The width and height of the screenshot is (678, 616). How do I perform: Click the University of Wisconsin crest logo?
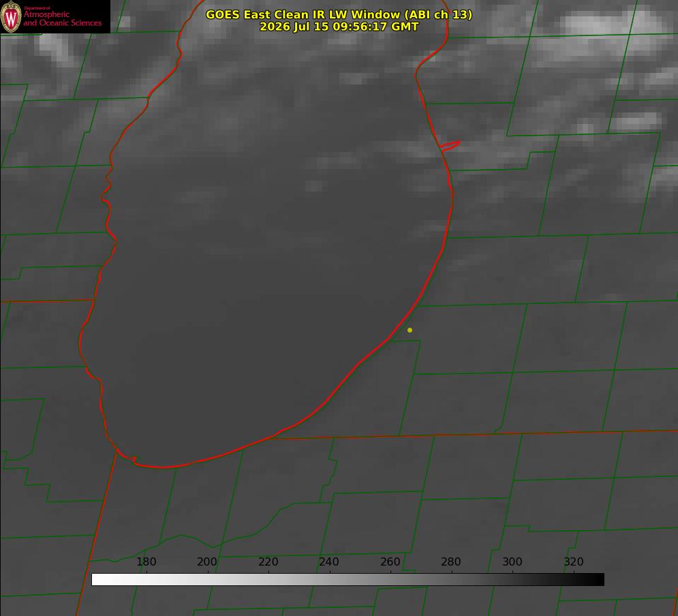click(11, 16)
